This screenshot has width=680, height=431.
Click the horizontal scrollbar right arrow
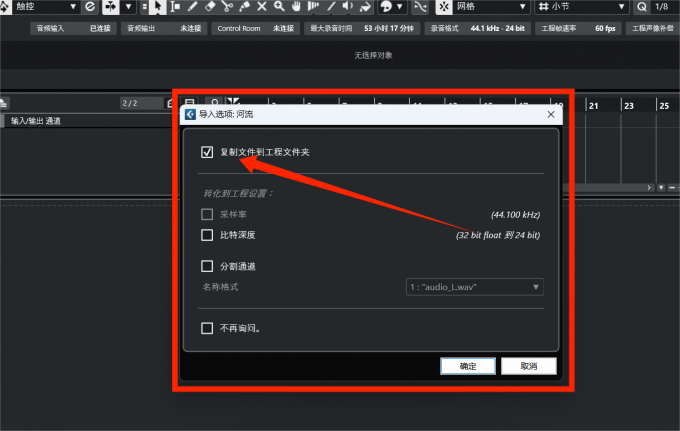pos(649,188)
